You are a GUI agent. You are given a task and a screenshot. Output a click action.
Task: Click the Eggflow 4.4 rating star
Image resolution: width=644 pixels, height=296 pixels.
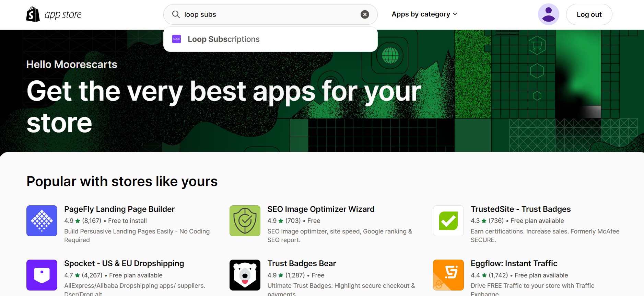click(x=484, y=275)
